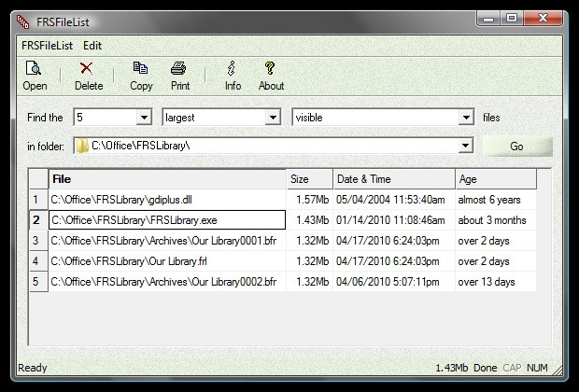Click the 04/06/2010 5:07:11pm date cell
The image size is (579, 392).
tap(394, 282)
